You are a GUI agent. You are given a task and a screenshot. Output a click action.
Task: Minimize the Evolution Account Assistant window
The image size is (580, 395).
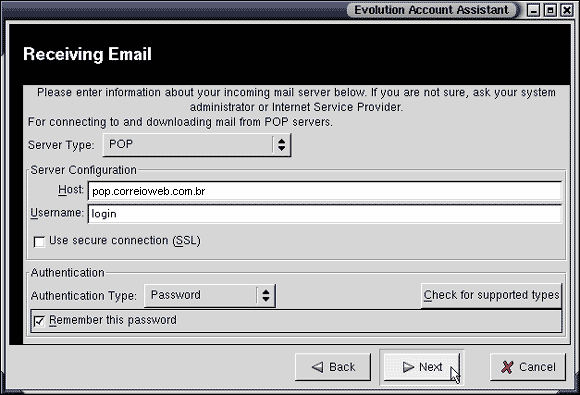(x=533, y=10)
